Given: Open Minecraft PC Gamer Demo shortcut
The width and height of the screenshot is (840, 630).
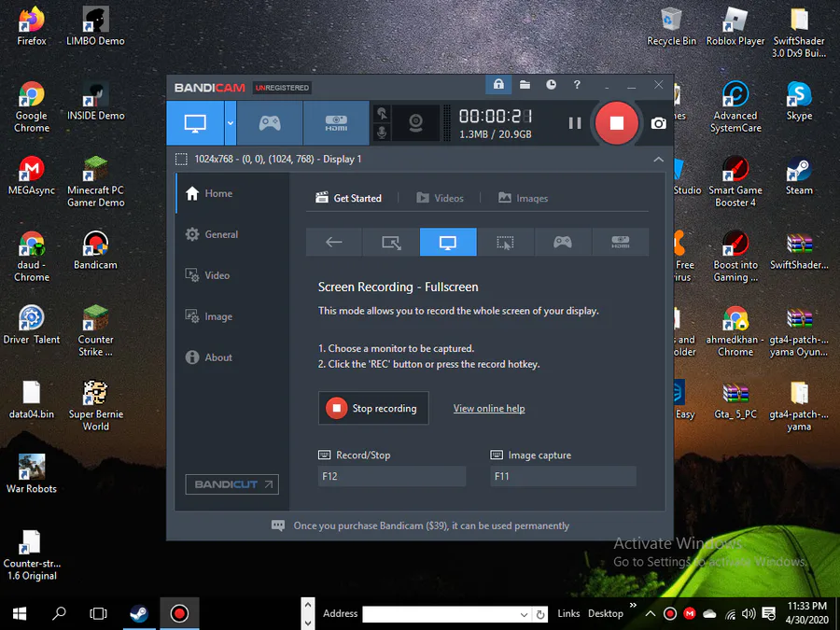Looking at the screenshot, I should [95, 182].
